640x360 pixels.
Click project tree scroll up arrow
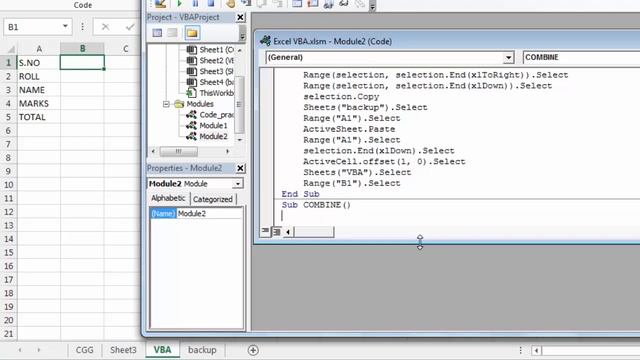point(240,50)
